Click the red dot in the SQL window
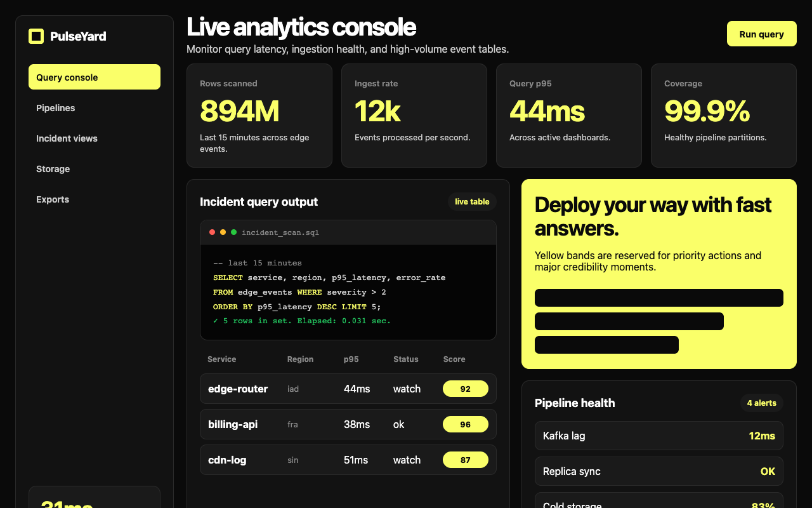The image size is (812, 508). pos(212,232)
